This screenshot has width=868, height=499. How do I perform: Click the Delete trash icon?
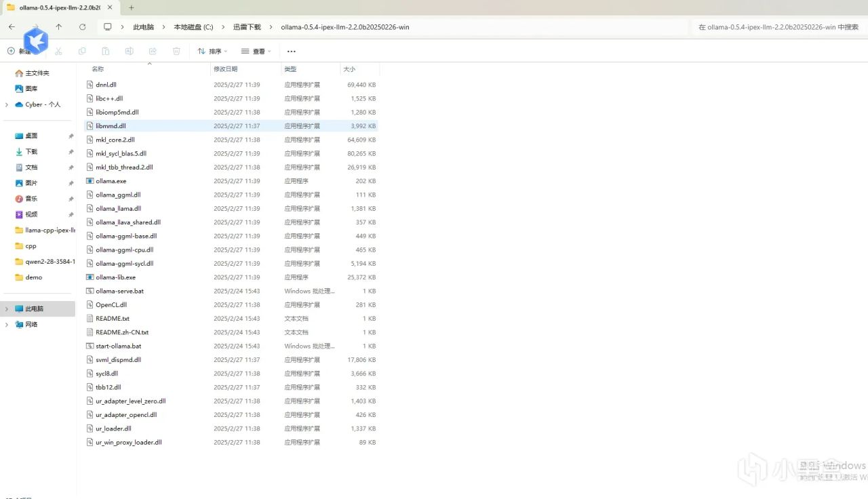coord(176,51)
